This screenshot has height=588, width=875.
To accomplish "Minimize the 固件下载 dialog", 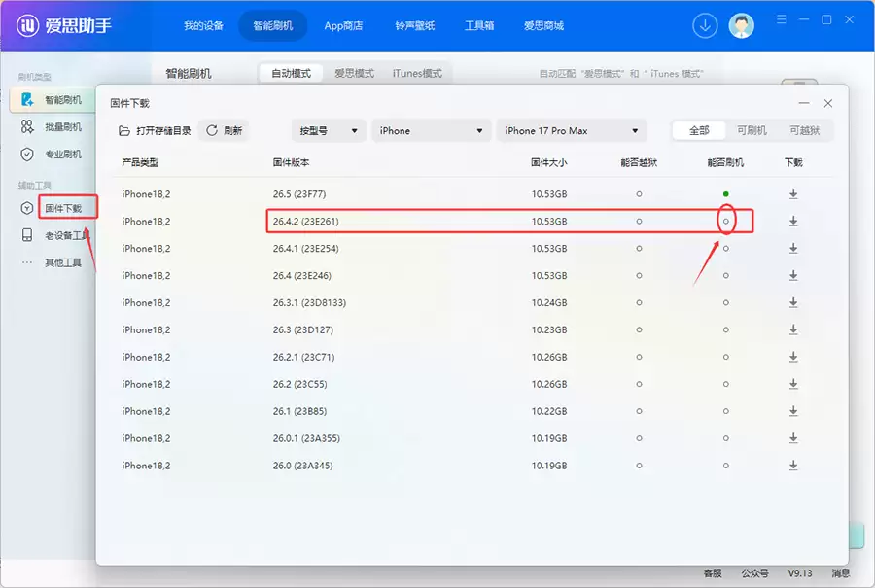I will (804, 103).
